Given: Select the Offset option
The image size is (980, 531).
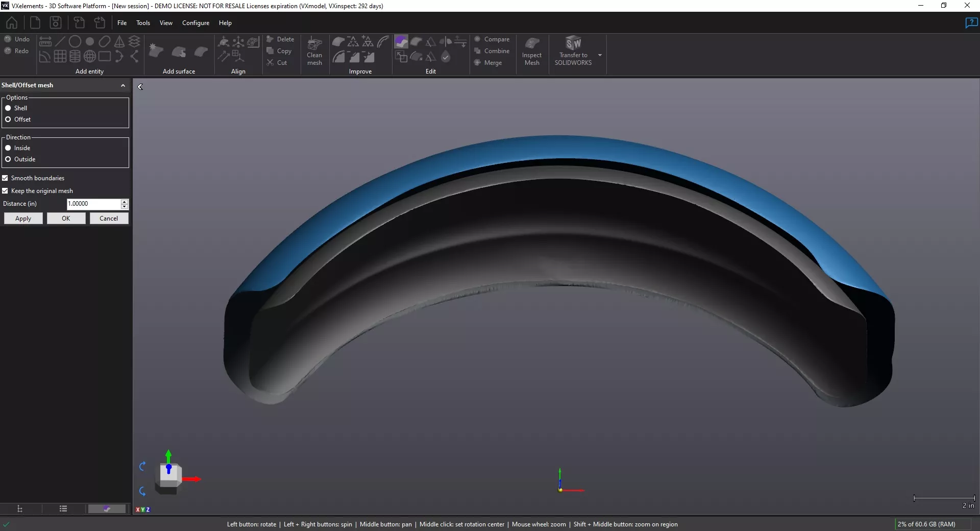Looking at the screenshot, I should (8, 119).
